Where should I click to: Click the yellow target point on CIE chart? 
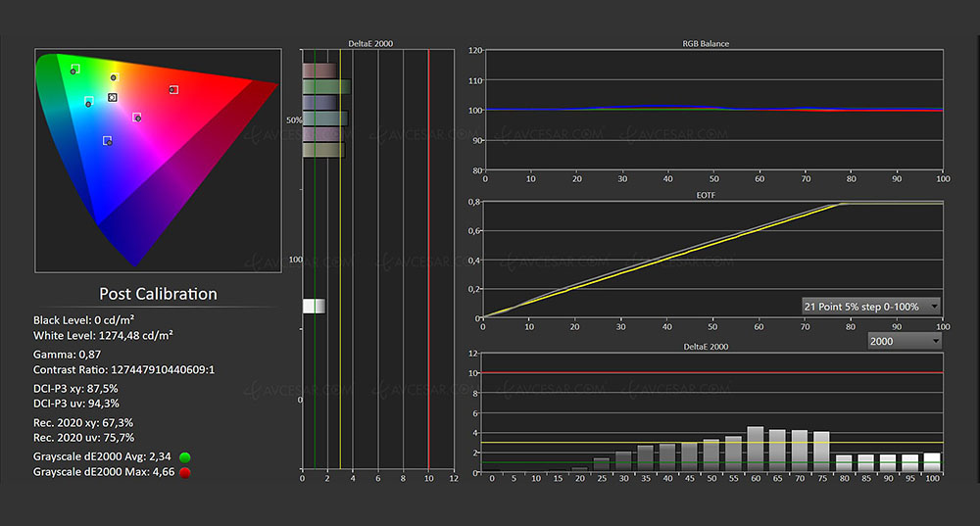click(114, 77)
